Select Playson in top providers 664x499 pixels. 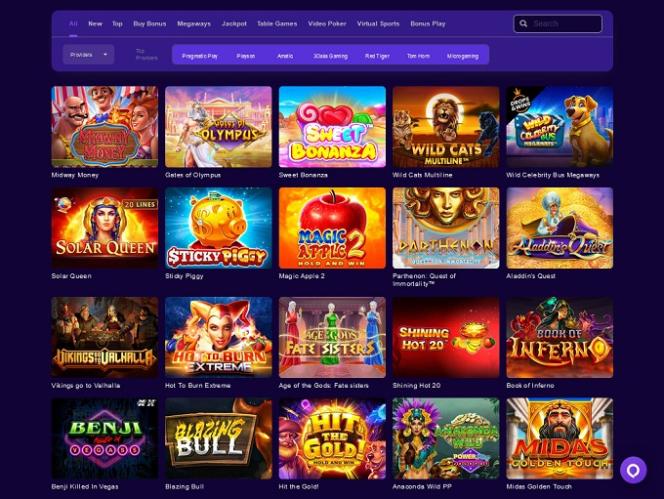246,56
